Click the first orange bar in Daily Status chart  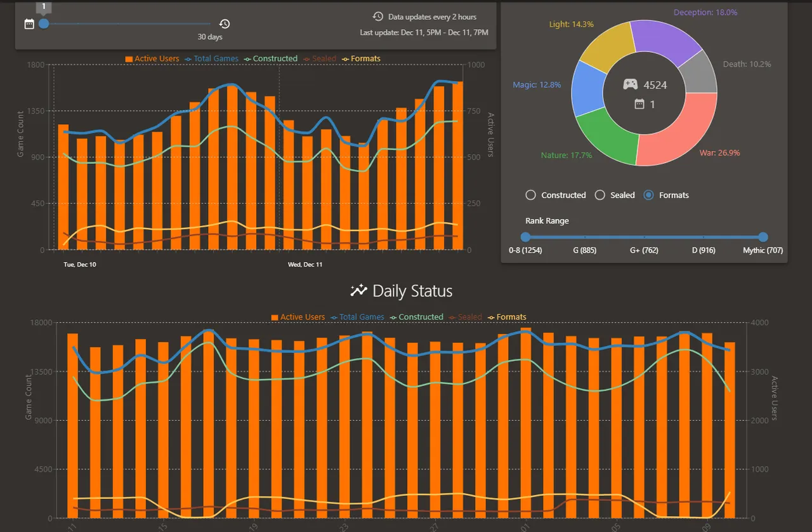[72, 425]
